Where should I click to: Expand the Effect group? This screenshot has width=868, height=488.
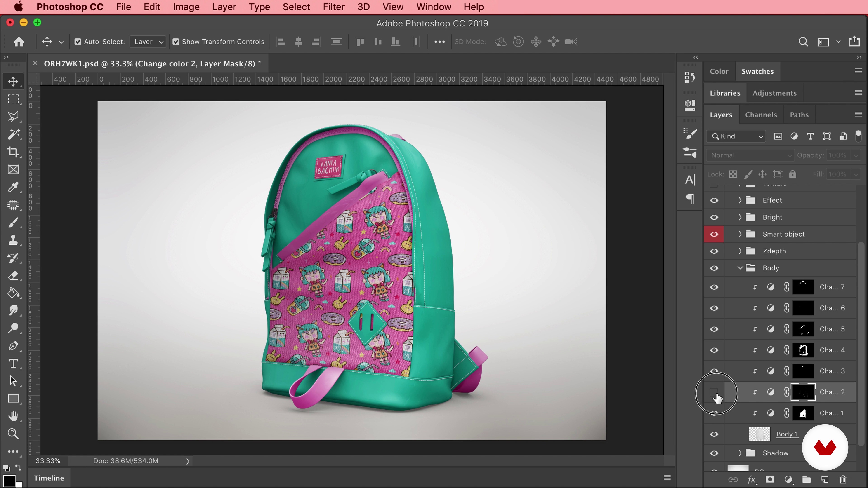coord(740,200)
